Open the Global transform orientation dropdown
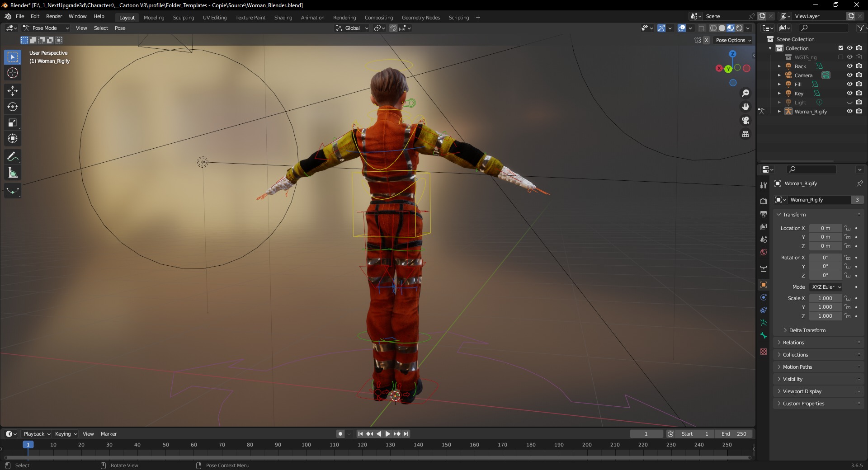The image size is (868, 470). pos(352,28)
